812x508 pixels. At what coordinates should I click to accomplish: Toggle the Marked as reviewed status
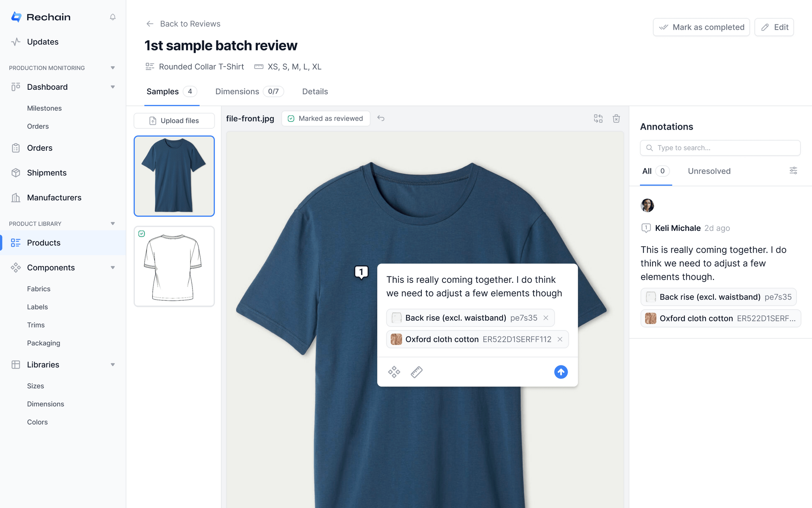[x=326, y=118]
